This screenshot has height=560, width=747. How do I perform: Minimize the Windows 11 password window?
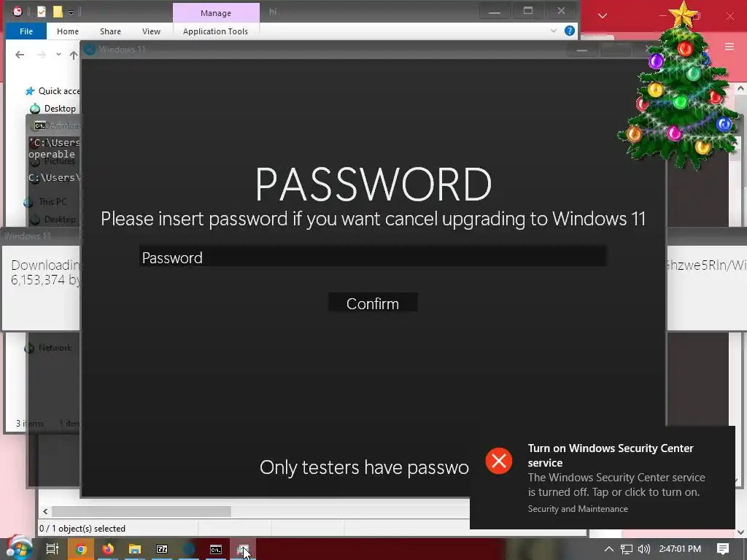tap(582, 50)
